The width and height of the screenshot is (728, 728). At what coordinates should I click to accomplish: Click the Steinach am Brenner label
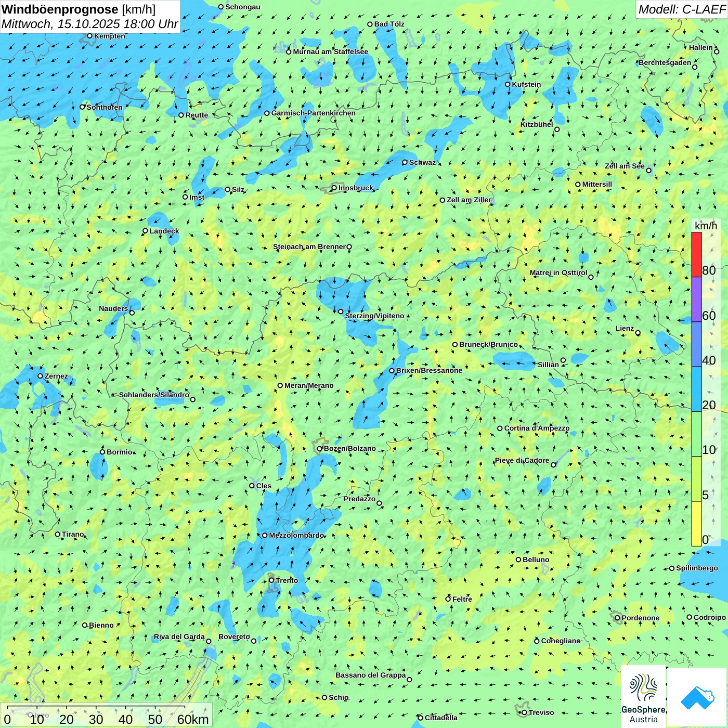pos(309,246)
